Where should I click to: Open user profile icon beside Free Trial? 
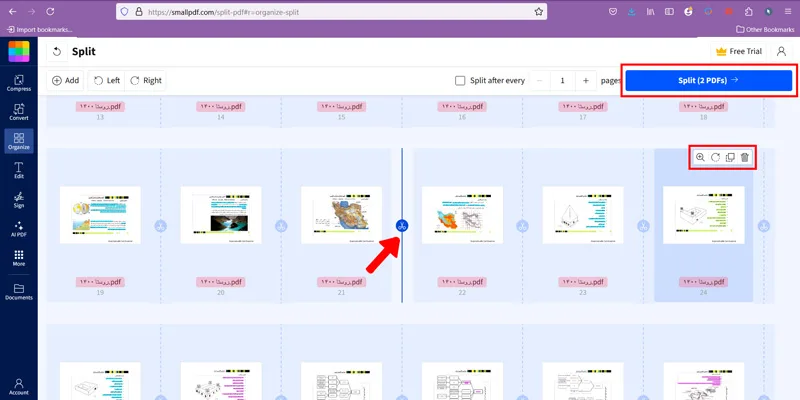[x=781, y=51]
